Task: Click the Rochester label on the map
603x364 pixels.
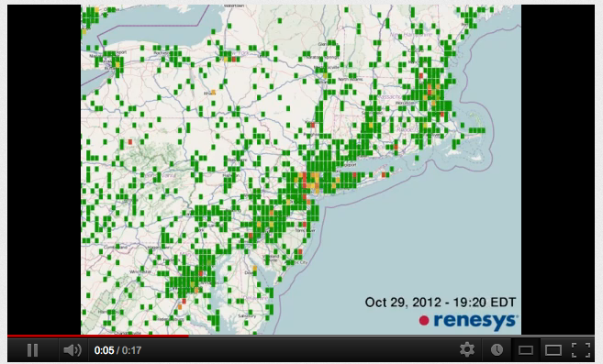Action: [x=162, y=52]
